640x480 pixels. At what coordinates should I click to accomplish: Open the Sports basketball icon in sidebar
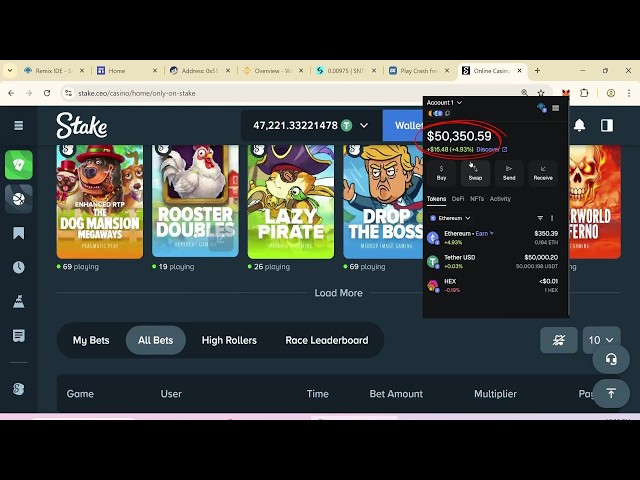click(x=19, y=199)
